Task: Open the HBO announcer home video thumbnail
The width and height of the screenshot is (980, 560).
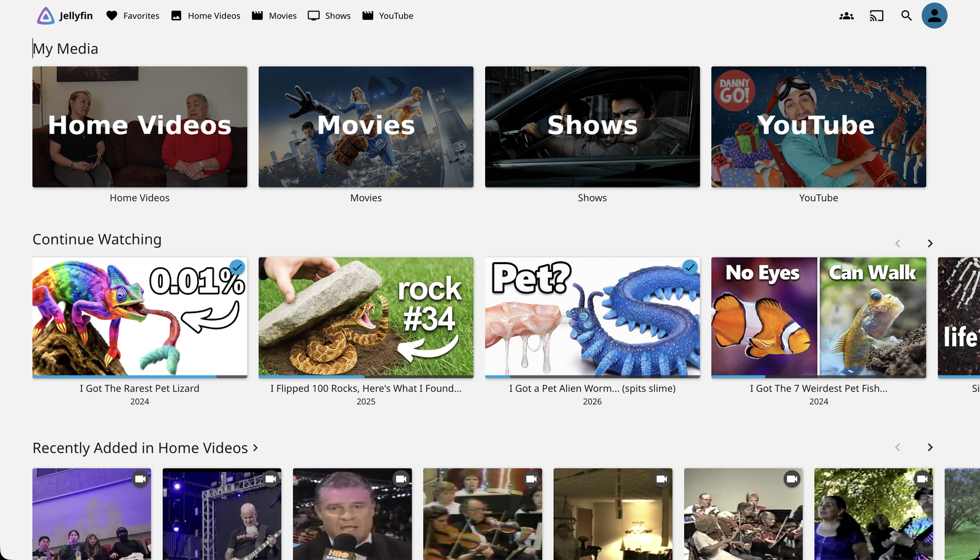Action: pos(352,514)
